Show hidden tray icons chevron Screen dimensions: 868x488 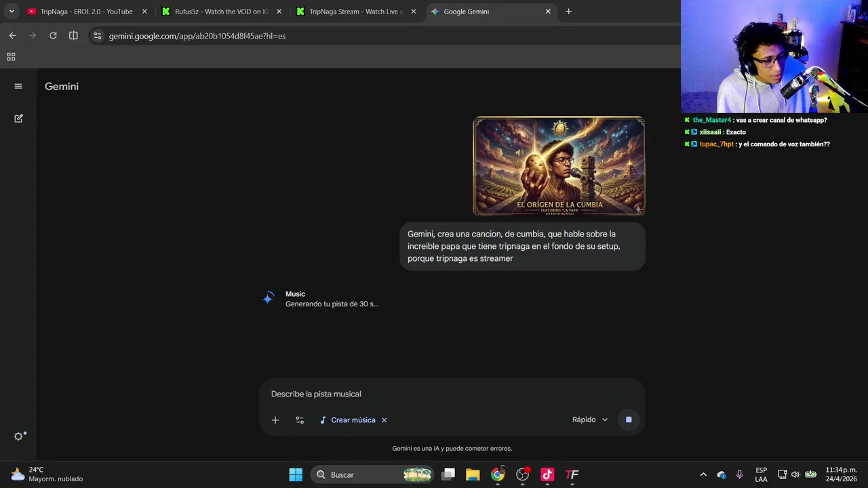click(703, 474)
